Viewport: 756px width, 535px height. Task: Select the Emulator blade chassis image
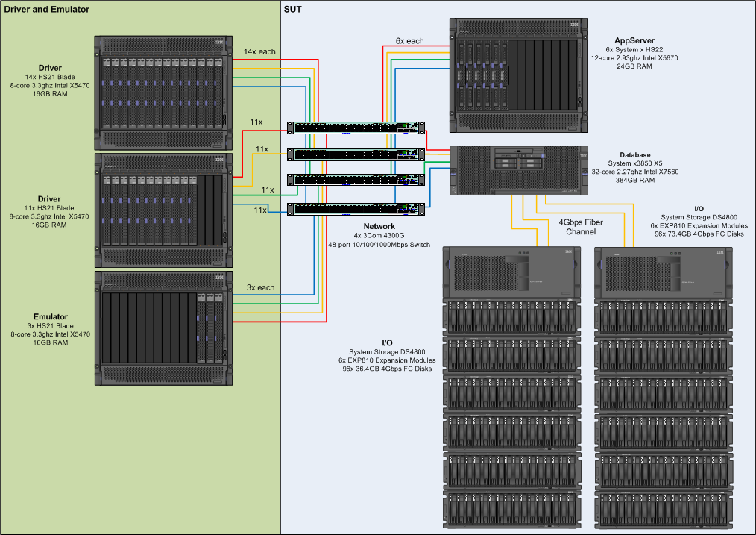pos(163,328)
